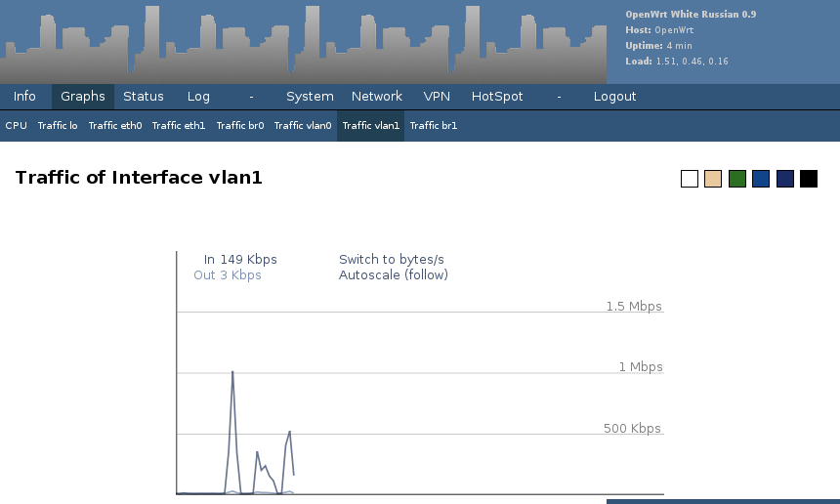The image size is (840, 504).
Task: Select the dark navy theme swatch
Action: tap(784, 179)
